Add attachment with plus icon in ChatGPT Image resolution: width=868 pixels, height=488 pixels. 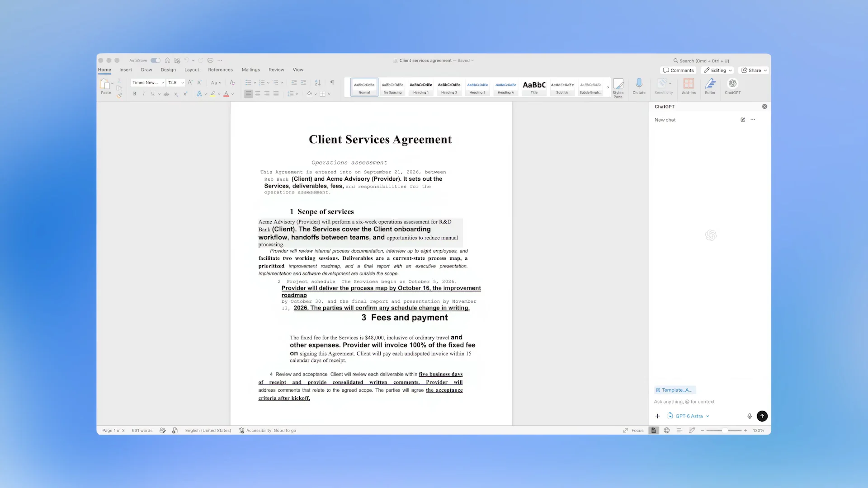point(658,416)
